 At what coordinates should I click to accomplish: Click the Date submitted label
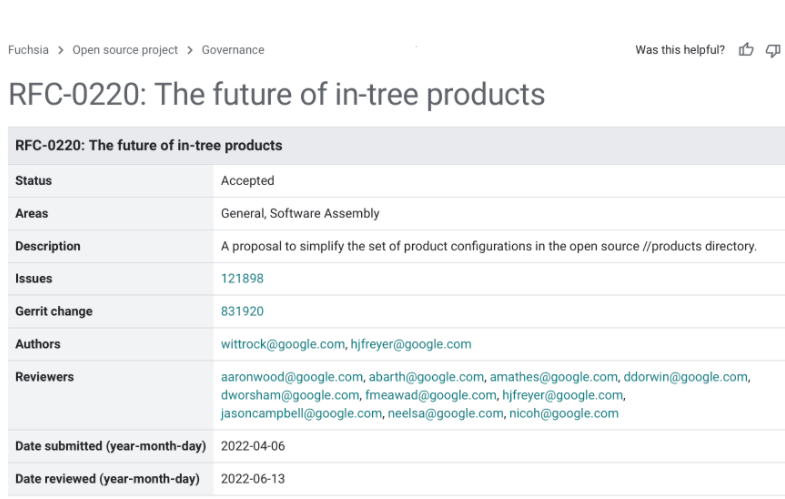pyautogui.click(x=111, y=446)
